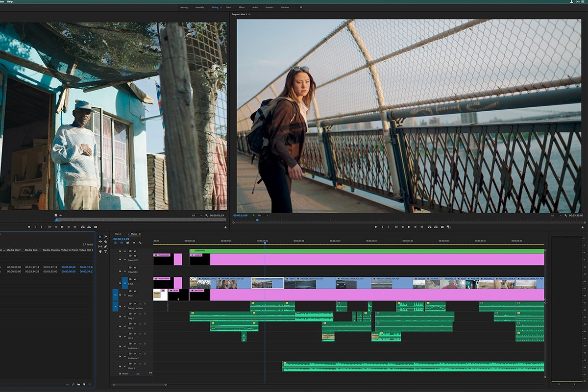This screenshot has height=392, width=588.
Task: Step back one frame in Program monitor
Action: click(403, 226)
